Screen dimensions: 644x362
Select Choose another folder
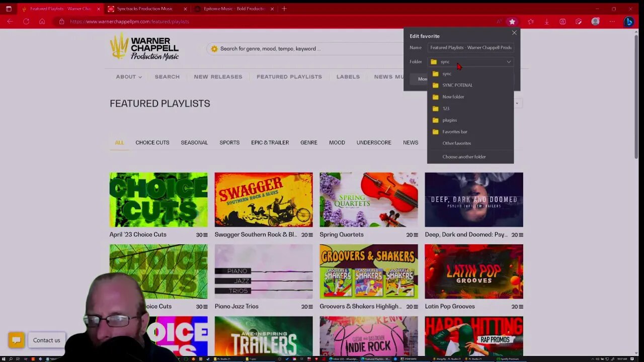pos(470,157)
